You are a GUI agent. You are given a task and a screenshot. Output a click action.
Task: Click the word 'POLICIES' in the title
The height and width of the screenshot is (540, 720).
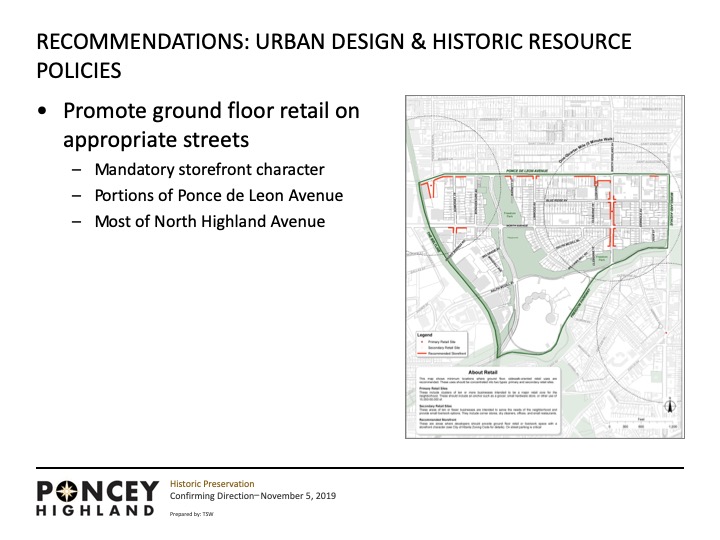click(x=79, y=70)
